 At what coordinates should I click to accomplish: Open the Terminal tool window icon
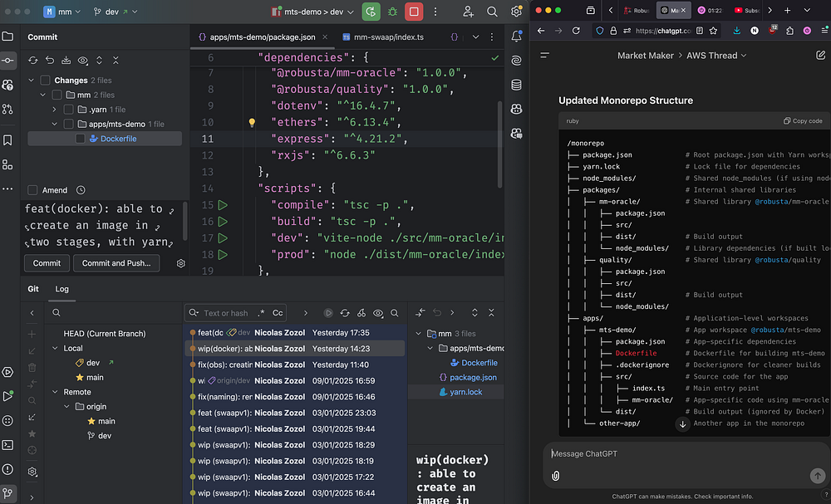8,444
